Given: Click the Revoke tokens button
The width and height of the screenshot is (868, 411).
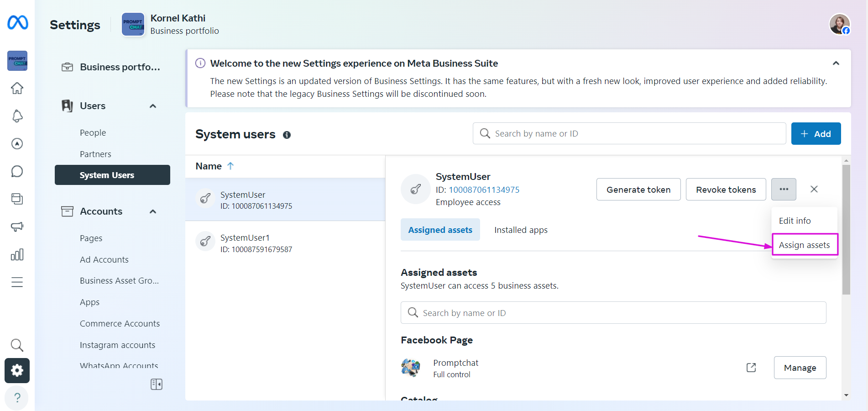Looking at the screenshot, I should 726,190.
